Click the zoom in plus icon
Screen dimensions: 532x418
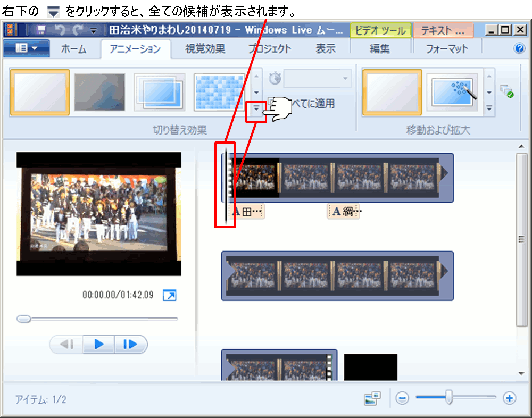[510, 398]
